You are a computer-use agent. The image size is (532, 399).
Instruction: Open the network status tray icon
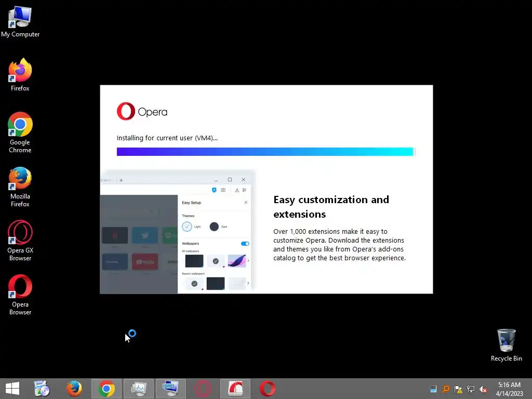pyautogui.click(x=471, y=389)
